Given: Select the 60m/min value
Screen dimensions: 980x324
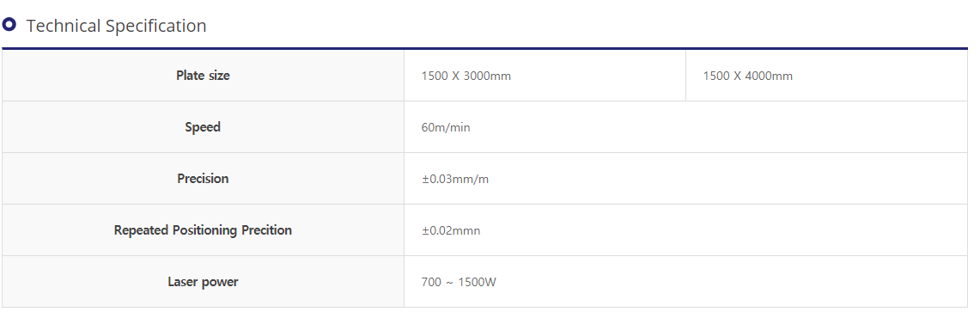Looking at the screenshot, I should 447,127.
